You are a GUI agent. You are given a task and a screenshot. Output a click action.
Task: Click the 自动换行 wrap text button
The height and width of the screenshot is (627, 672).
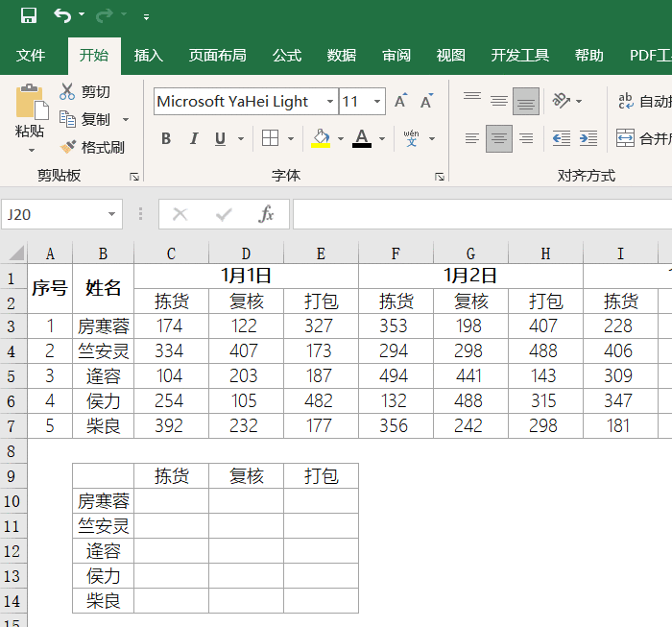pos(644,102)
